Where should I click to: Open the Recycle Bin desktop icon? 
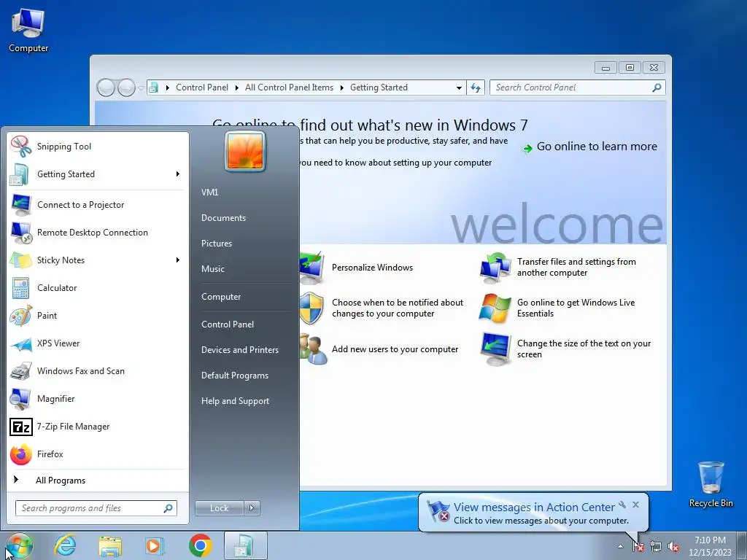coord(711,484)
